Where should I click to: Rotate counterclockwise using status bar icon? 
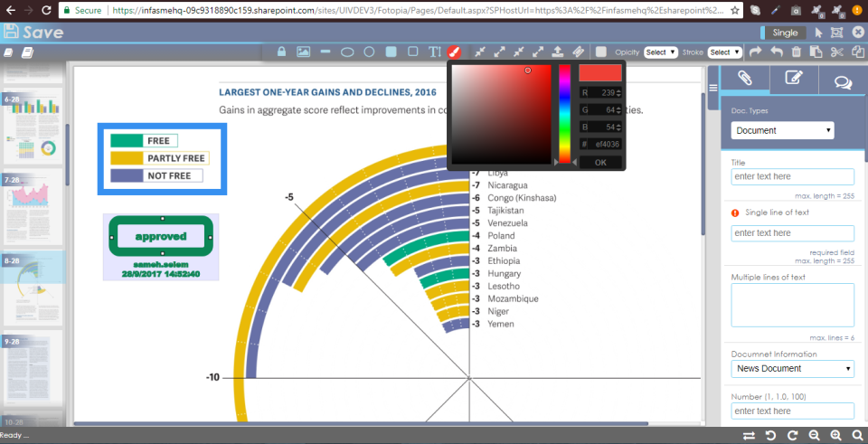click(770, 436)
